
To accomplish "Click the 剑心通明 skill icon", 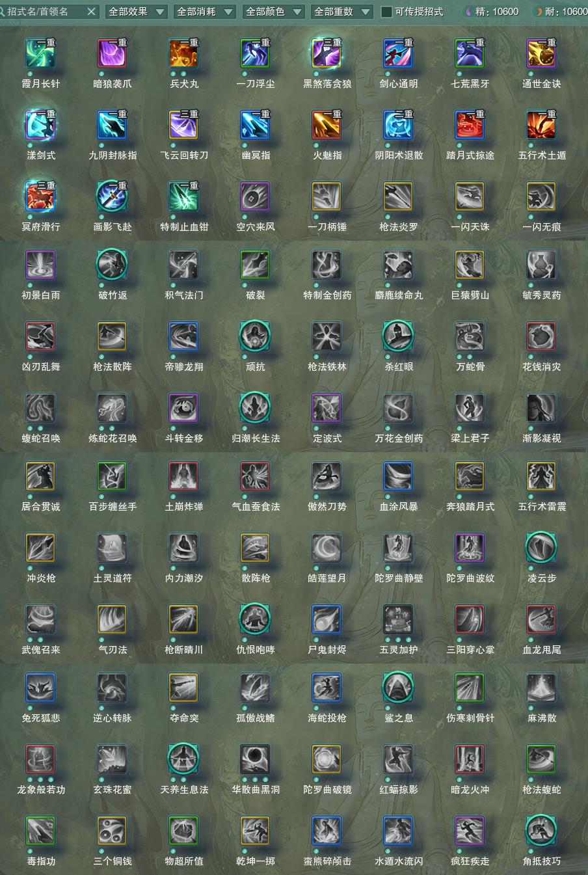I will pos(398,53).
